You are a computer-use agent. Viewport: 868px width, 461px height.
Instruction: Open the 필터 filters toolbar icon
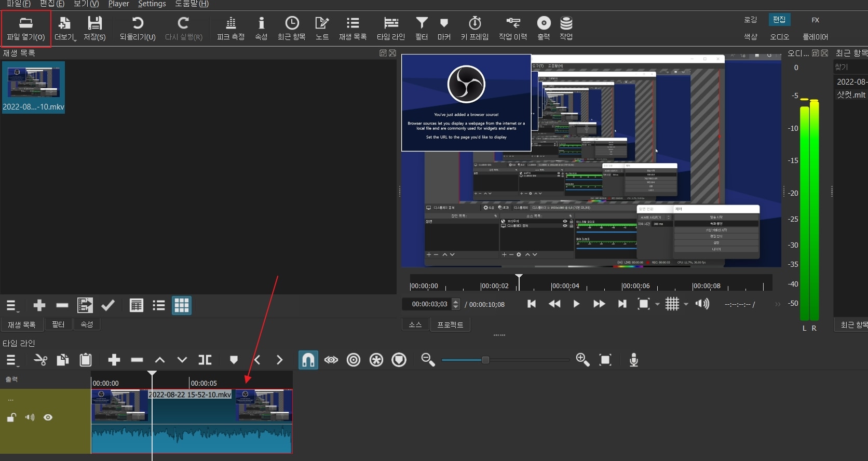(x=422, y=29)
